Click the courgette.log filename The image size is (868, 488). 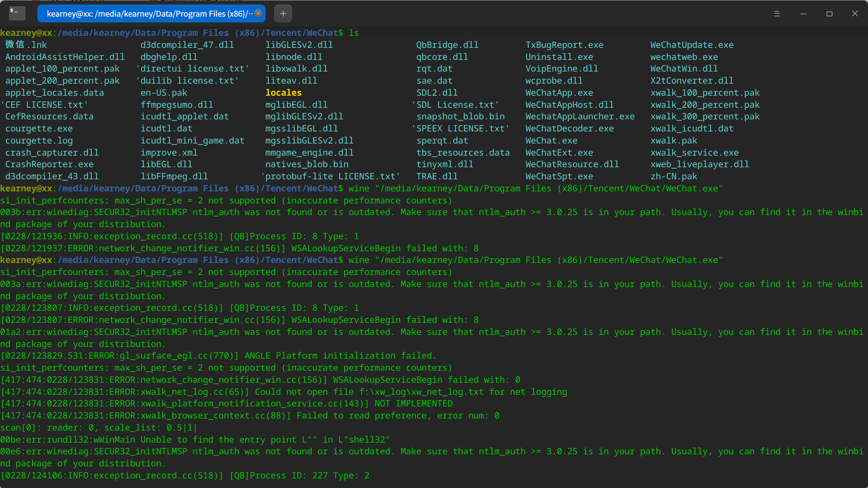[39, 141]
